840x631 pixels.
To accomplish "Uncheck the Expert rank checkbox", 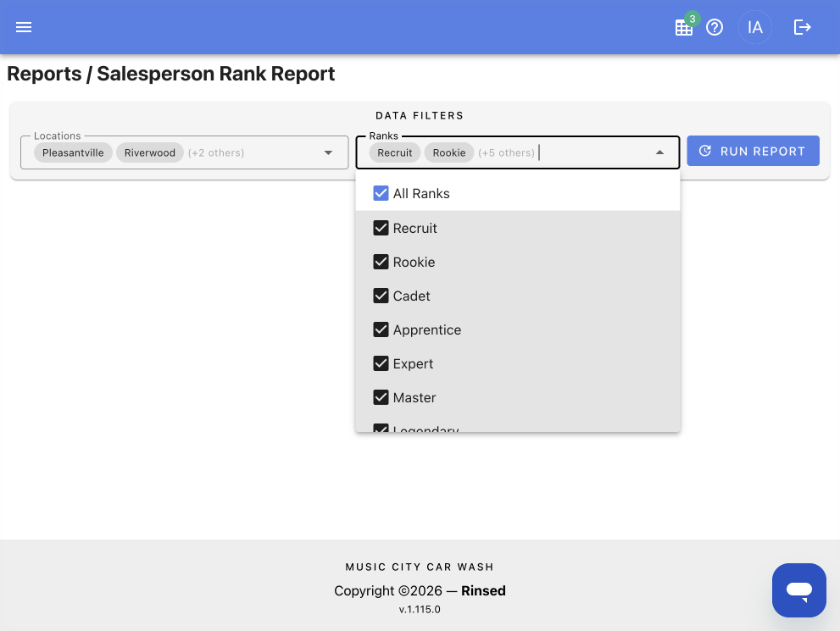I will pos(381,363).
